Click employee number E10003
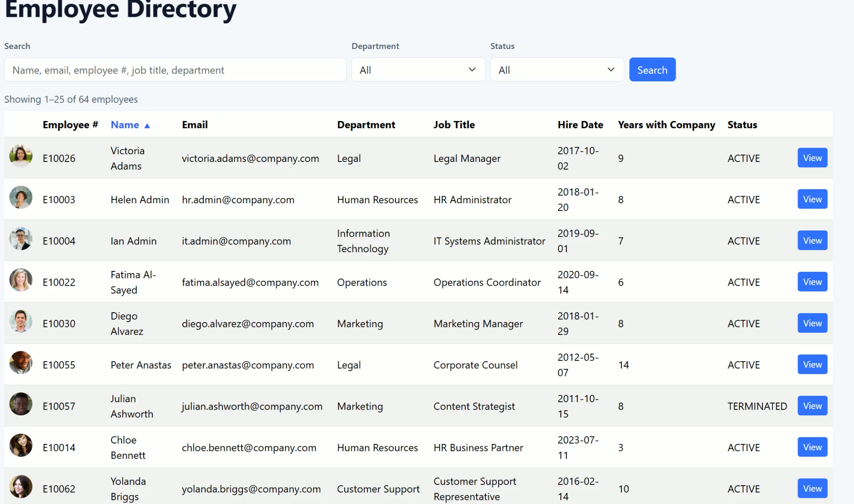854x504 pixels. (x=59, y=200)
